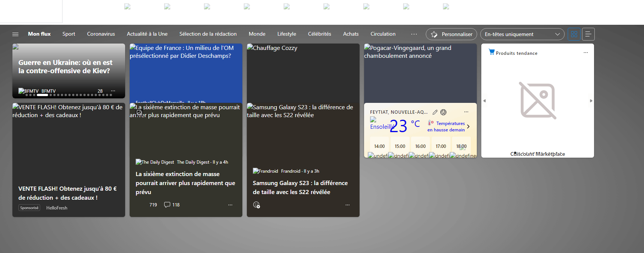Open the En-têtes uniquement dropdown
644x253 pixels.
tap(522, 34)
